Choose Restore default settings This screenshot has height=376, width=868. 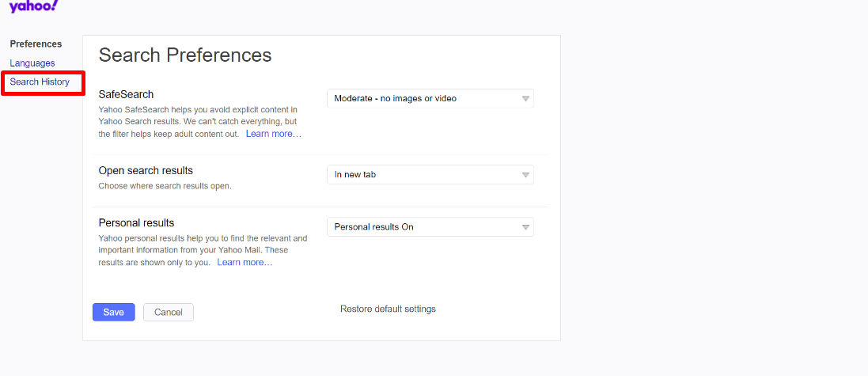pos(388,309)
